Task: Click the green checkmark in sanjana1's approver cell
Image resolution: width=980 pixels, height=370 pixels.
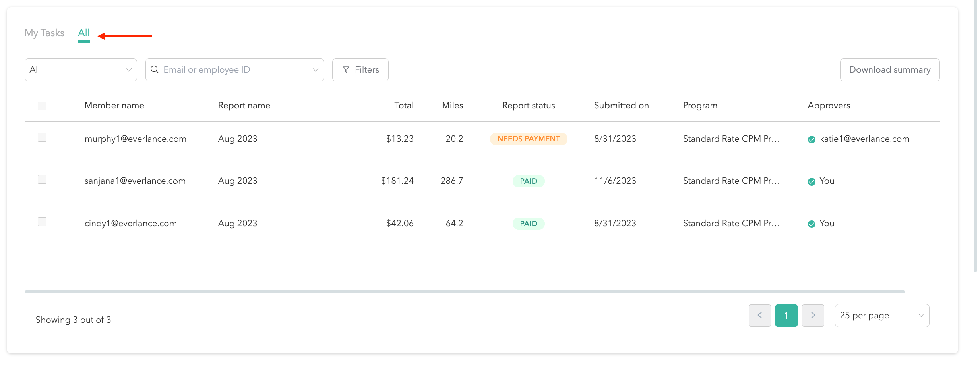Action: [812, 181]
